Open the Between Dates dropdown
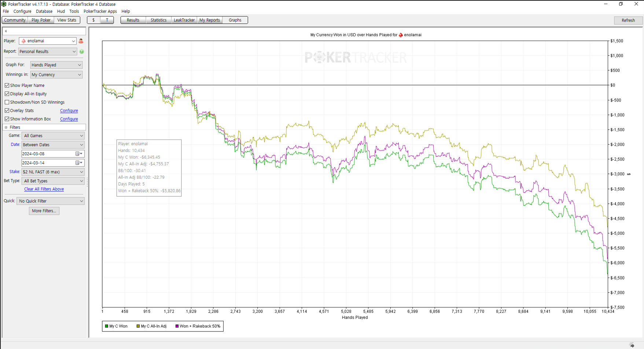644x349 pixels. 53,145
